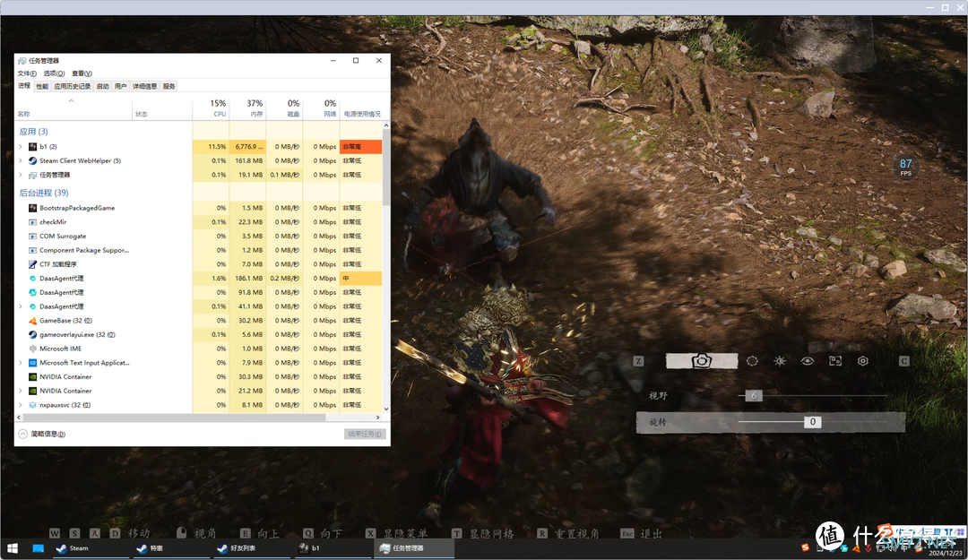This screenshot has height=560, width=968.
Task: Sort processes by CPU column header
Action: click(x=211, y=108)
